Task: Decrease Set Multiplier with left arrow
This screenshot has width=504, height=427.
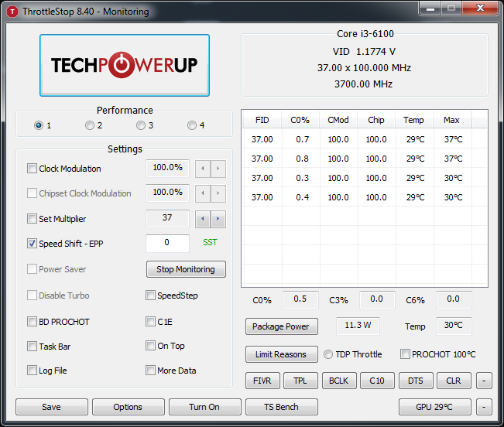Action: (203, 219)
